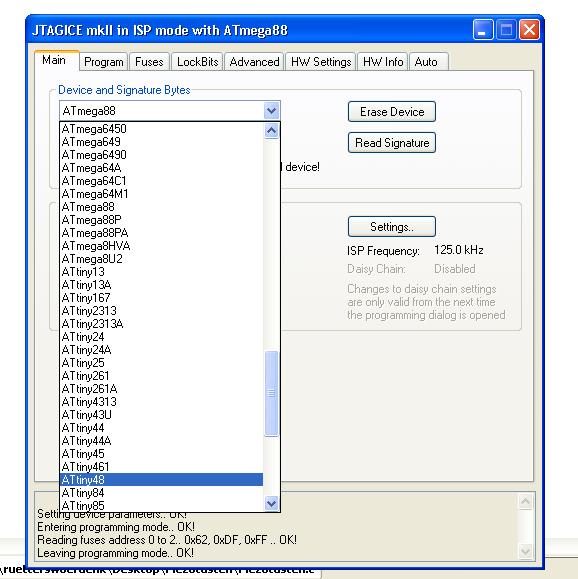Image resolution: width=578 pixels, height=579 pixels.
Task: Select ATtiny13 from the list
Action: 161,272
